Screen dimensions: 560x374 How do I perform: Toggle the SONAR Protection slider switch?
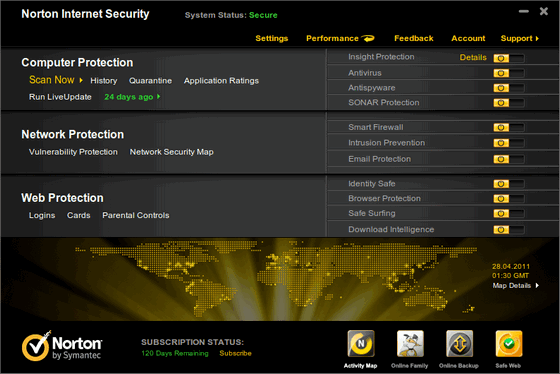(509, 103)
